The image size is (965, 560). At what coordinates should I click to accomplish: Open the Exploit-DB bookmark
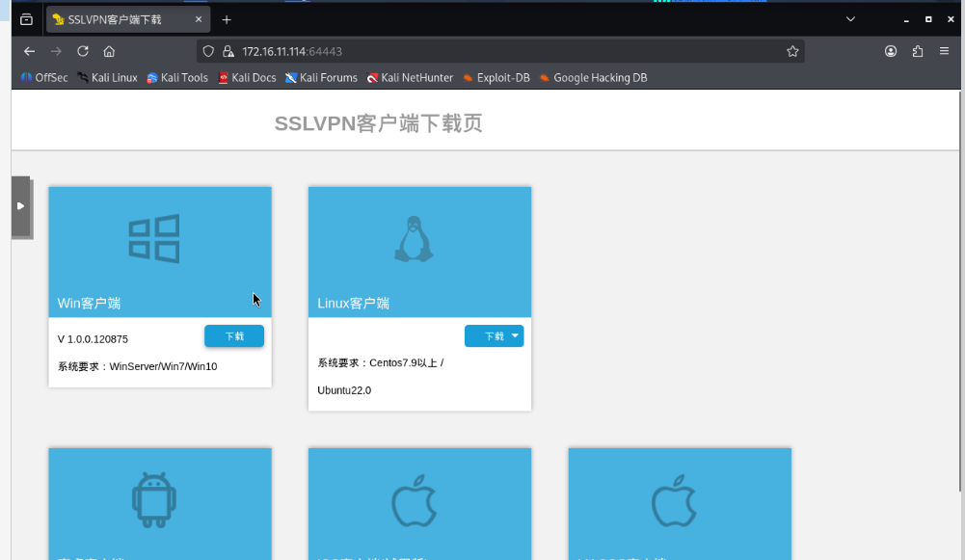tap(496, 77)
